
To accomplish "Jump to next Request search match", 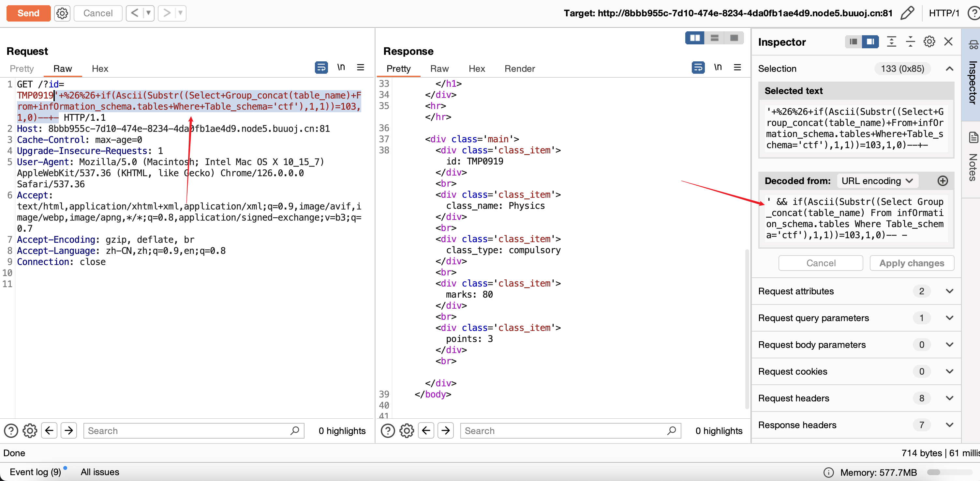I will [x=69, y=431].
